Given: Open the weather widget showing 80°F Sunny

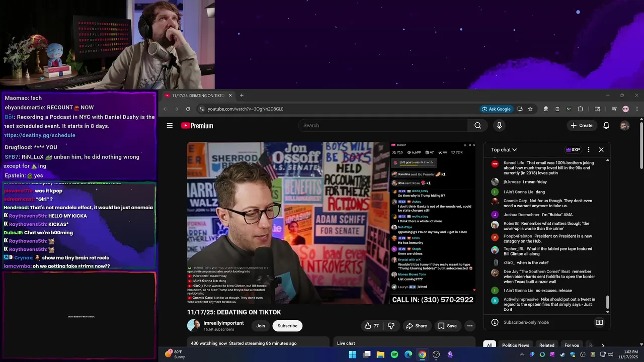Looking at the screenshot, I should click(x=174, y=354).
